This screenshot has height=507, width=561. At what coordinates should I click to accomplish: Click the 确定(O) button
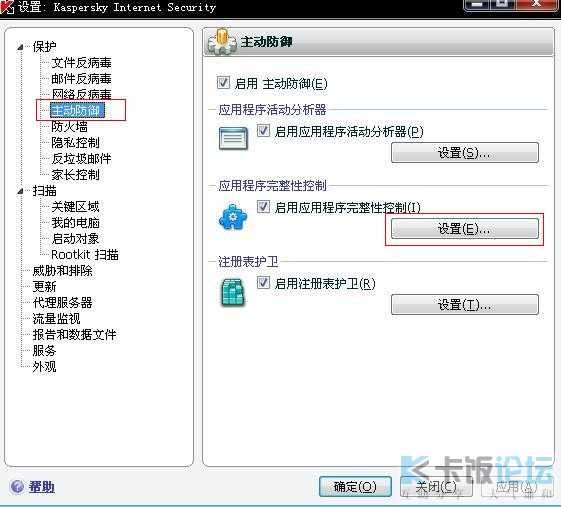355,486
